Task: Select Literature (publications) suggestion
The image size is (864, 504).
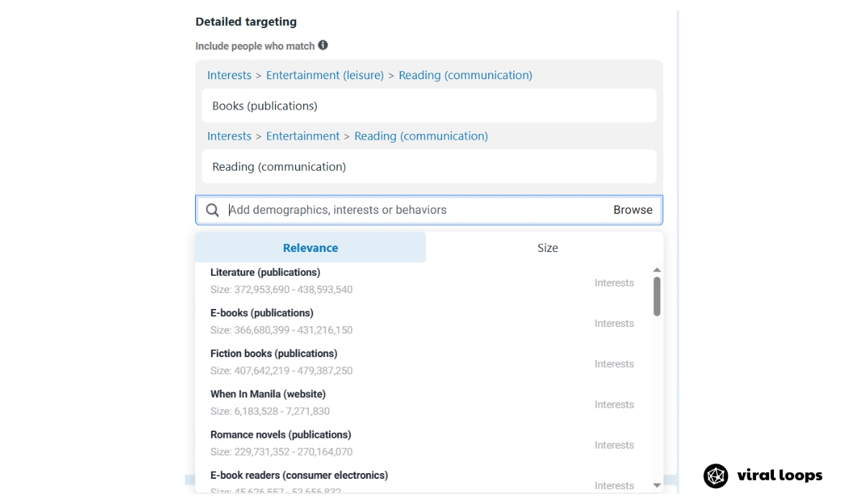Action: (423, 281)
